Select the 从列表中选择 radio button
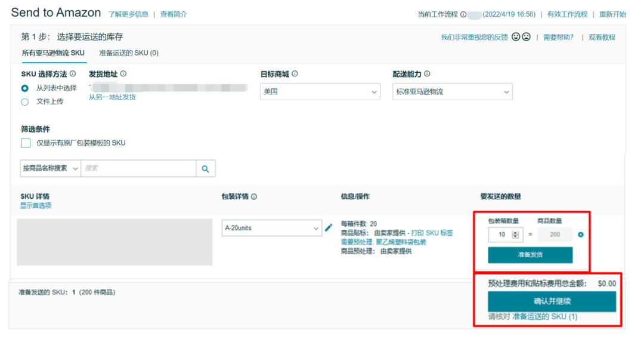 coord(25,88)
